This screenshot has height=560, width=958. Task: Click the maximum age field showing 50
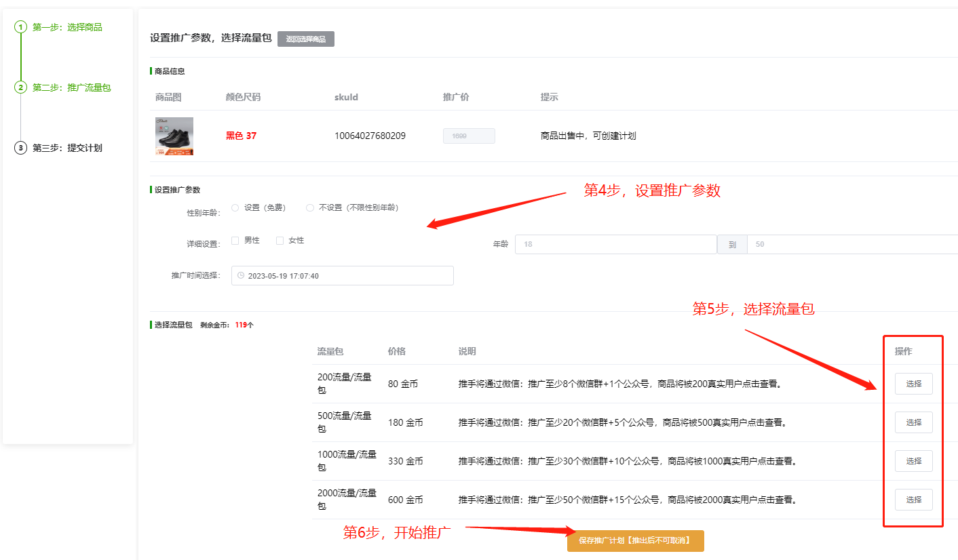point(851,244)
